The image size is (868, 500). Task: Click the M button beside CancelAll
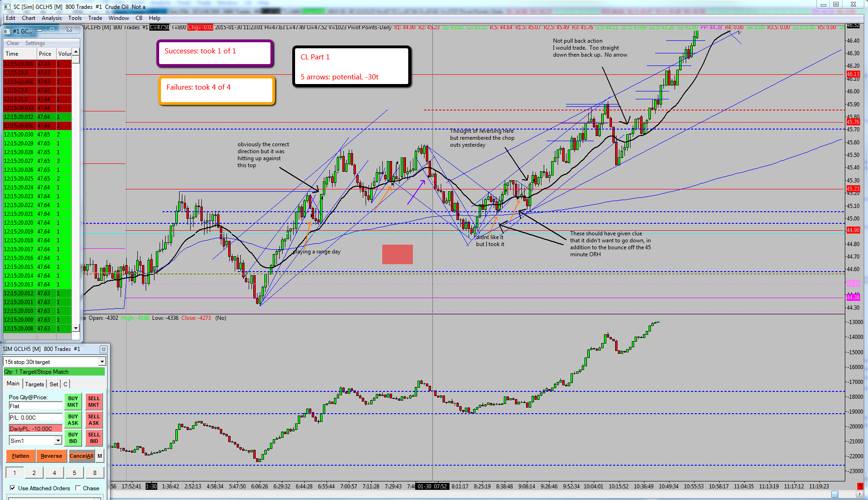tap(100, 456)
